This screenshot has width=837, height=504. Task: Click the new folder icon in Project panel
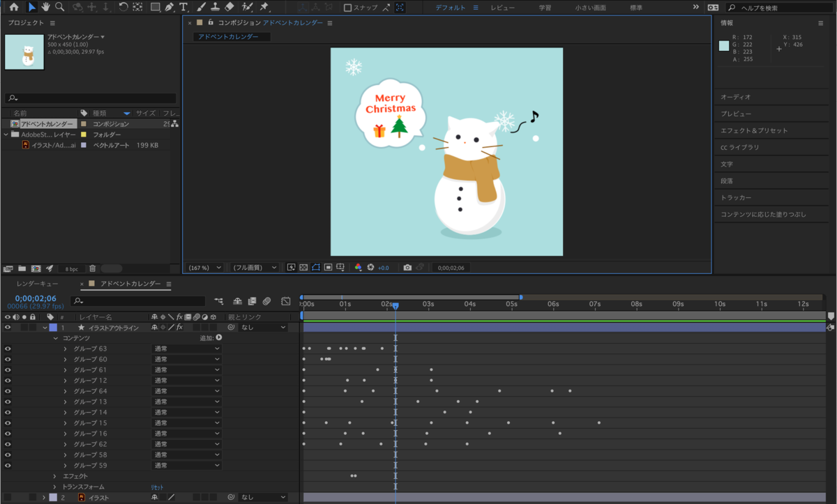point(22,268)
